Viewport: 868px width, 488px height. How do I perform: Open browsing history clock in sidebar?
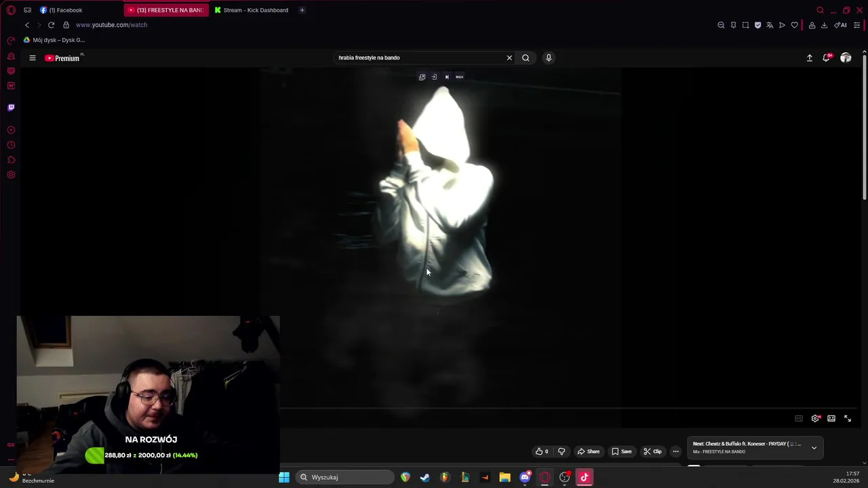click(x=11, y=145)
